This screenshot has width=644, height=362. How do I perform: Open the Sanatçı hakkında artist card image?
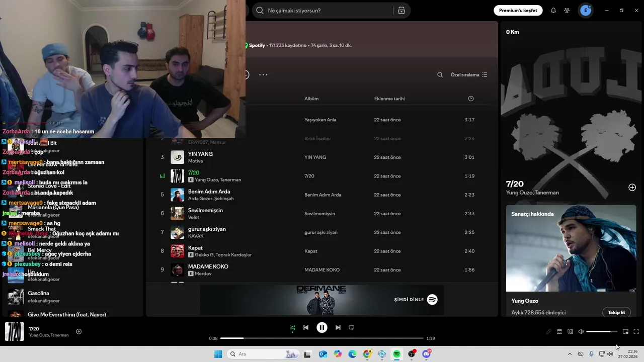click(571, 248)
